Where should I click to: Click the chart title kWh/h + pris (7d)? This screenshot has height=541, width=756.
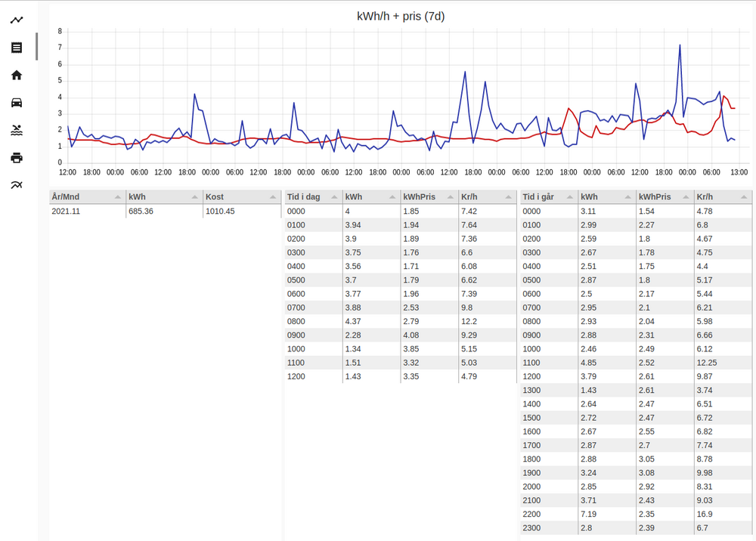coord(406,15)
